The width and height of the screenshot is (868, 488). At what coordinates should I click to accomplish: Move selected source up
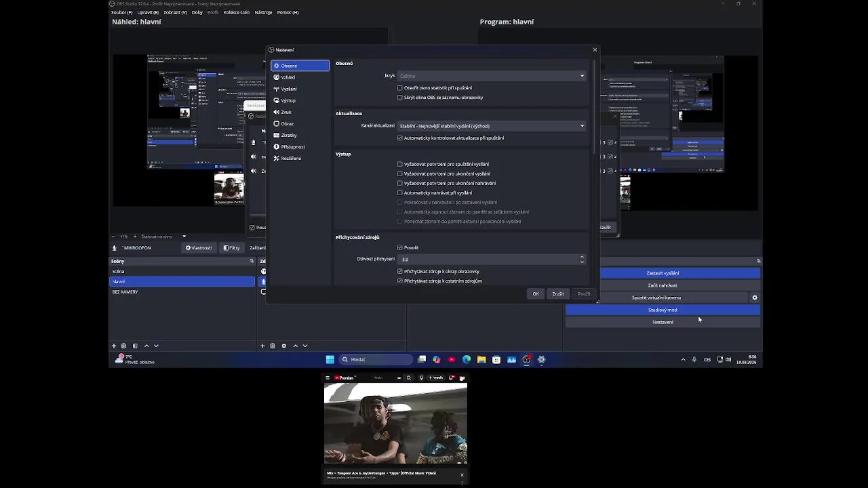coord(295,346)
